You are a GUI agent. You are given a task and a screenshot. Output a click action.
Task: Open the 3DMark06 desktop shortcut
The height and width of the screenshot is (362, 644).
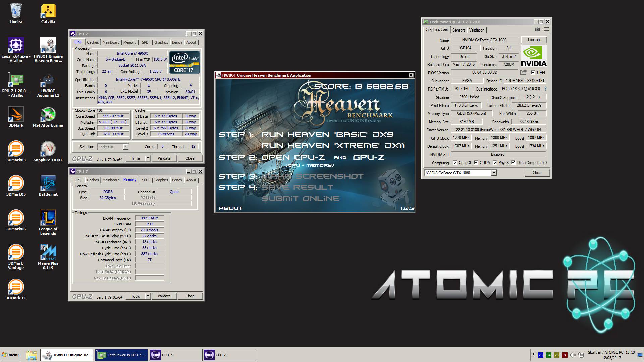pyautogui.click(x=16, y=220)
